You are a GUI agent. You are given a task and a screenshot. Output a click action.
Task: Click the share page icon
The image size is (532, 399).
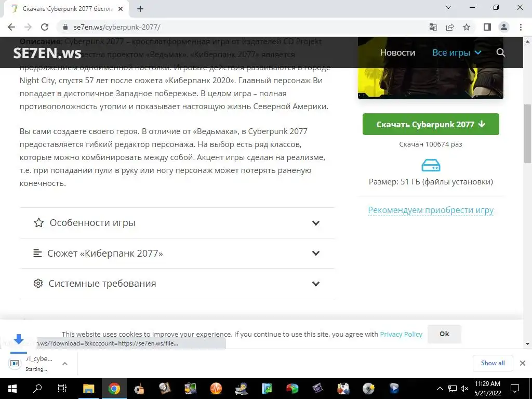click(x=450, y=27)
